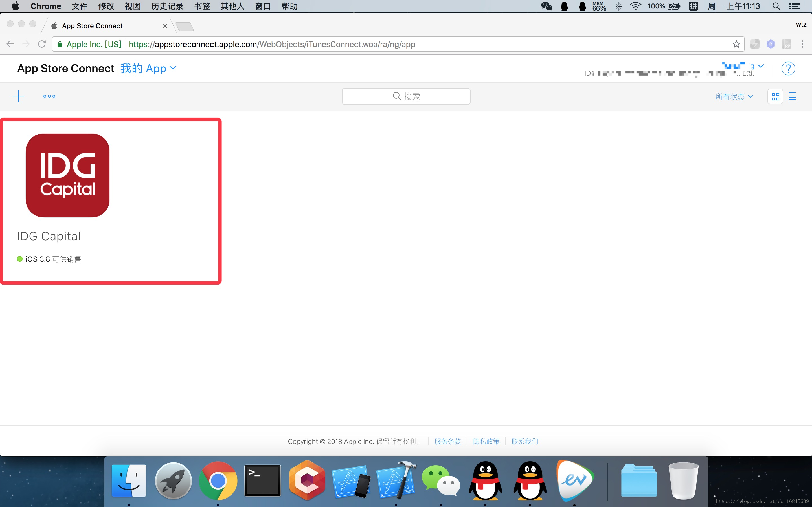Open a new browser tab
812x507 pixels.
(x=185, y=27)
